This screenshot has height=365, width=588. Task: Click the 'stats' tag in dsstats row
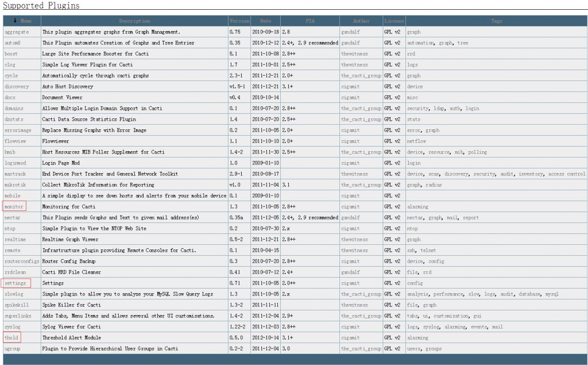(413, 120)
